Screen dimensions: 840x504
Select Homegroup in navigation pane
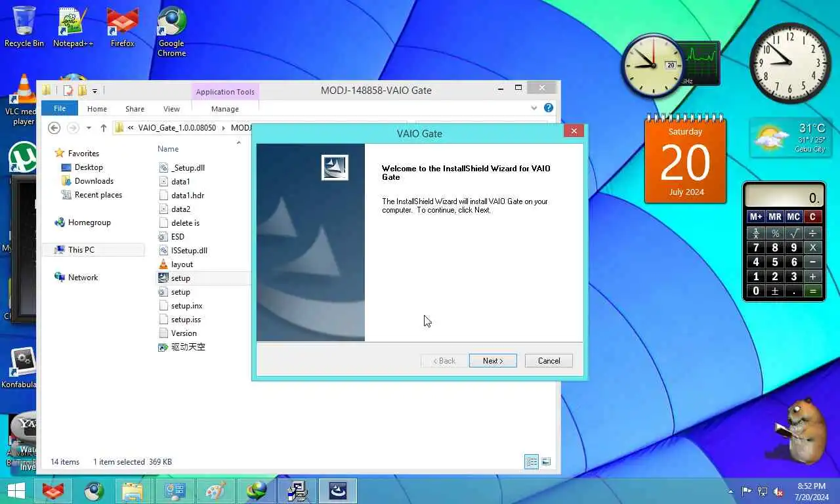tap(89, 222)
